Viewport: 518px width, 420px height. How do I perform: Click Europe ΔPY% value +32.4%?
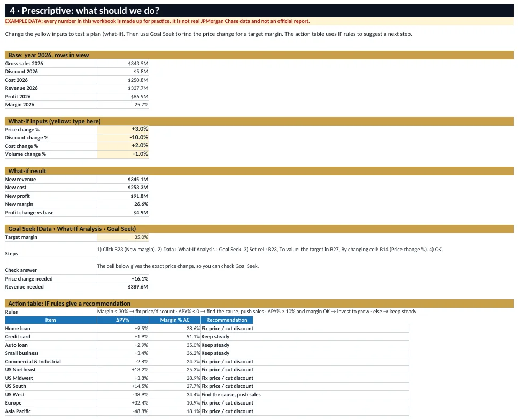[x=123, y=403]
